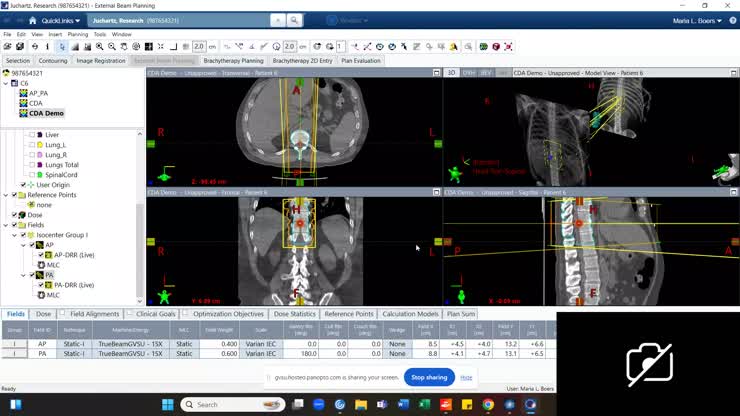The height and width of the screenshot is (416, 740).
Task: Switch to the Contouring workspace tab
Action: pos(53,61)
